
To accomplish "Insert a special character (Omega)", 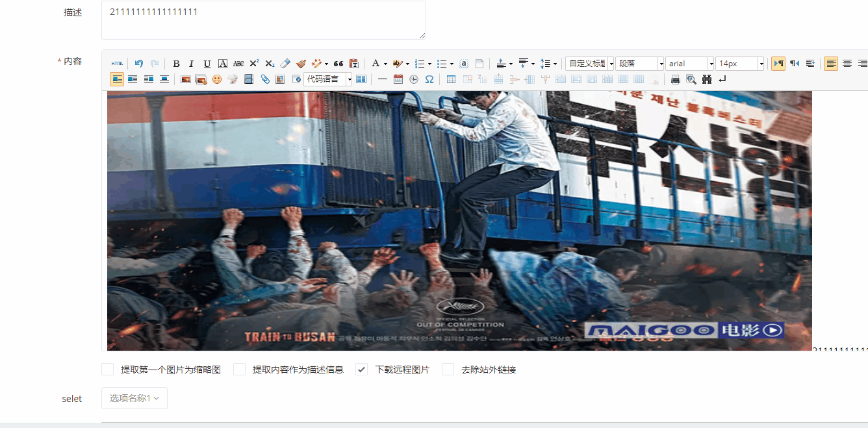I will point(429,79).
